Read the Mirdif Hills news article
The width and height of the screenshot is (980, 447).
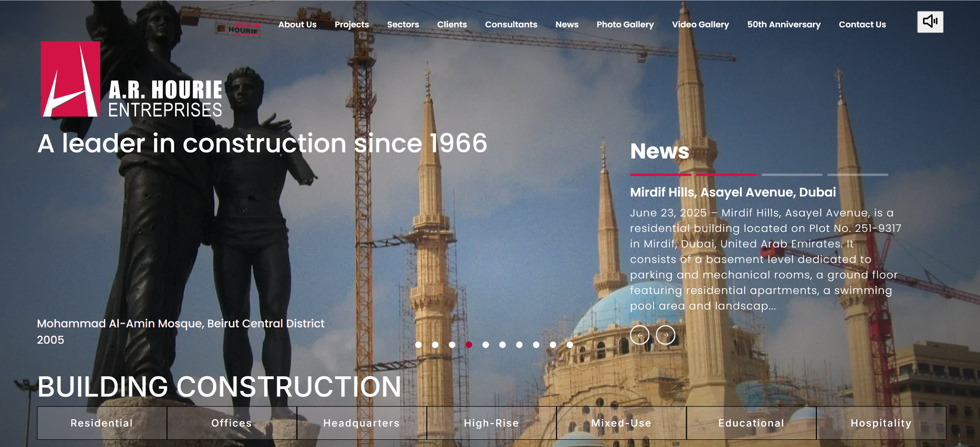pos(733,192)
